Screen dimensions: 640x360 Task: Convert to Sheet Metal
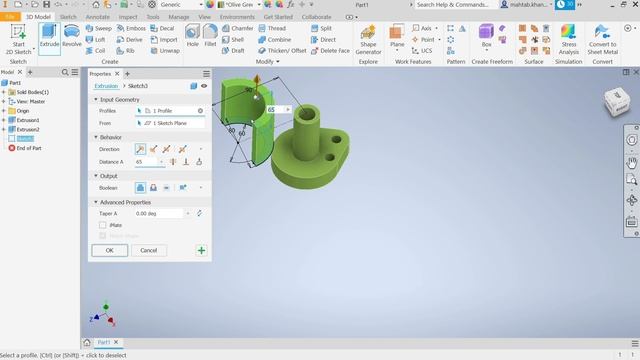(602, 39)
